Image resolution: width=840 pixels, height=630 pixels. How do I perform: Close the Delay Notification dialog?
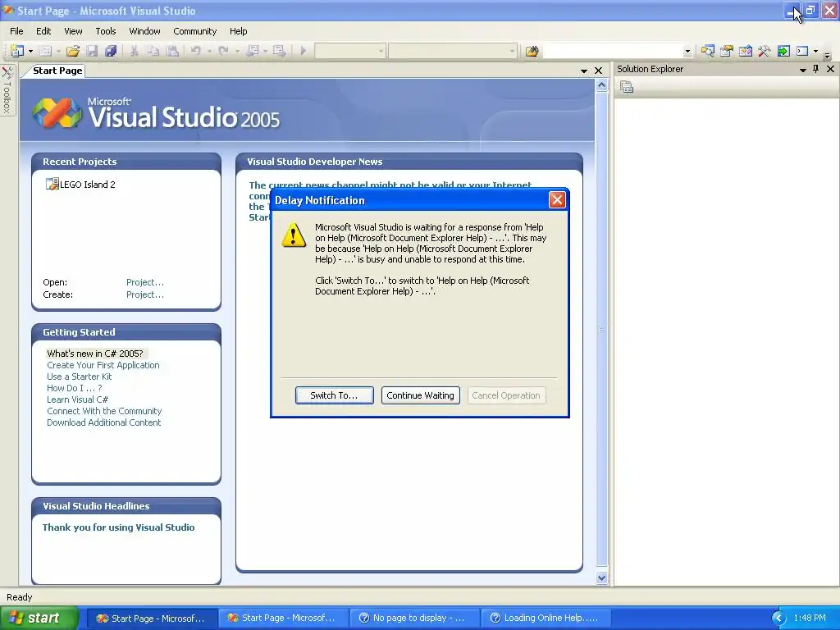[x=557, y=200]
